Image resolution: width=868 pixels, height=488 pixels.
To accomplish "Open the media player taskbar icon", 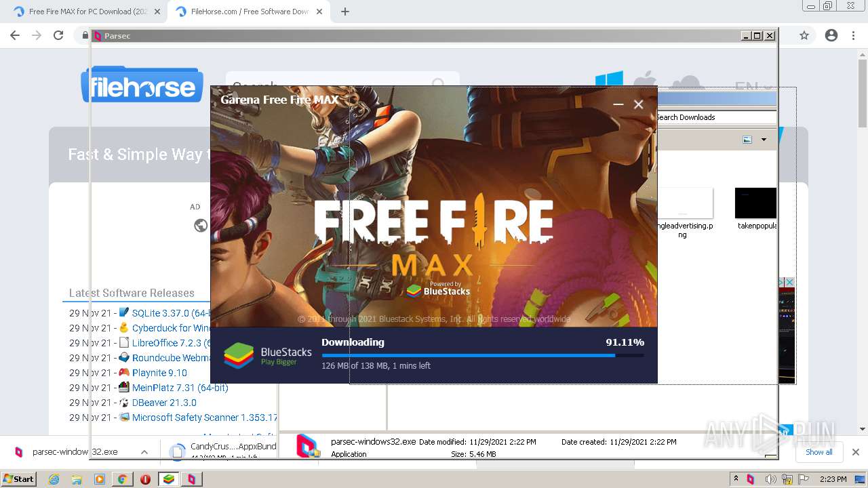I will (99, 479).
